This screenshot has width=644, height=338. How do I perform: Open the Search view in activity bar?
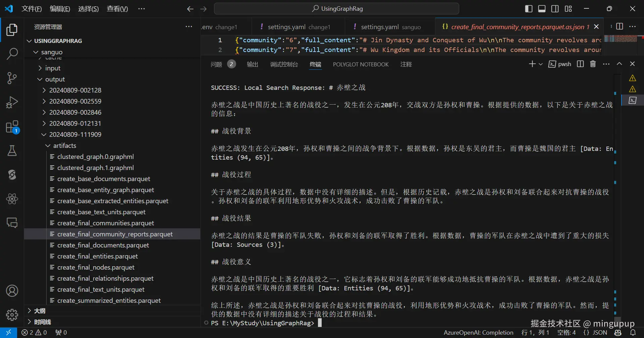12,54
